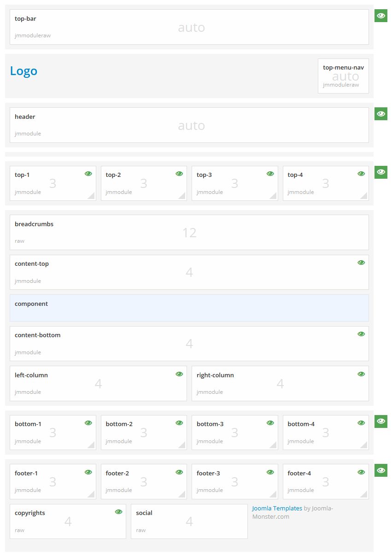Click the green eye button beside the top-bar row
This screenshot has width=392, height=556.
tap(380, 15)
